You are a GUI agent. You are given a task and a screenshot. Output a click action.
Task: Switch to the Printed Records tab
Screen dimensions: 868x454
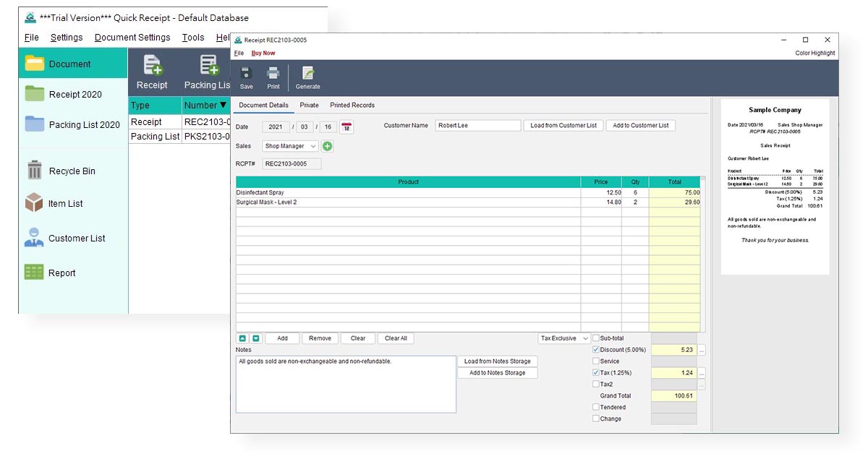click(x=352, y=105)
